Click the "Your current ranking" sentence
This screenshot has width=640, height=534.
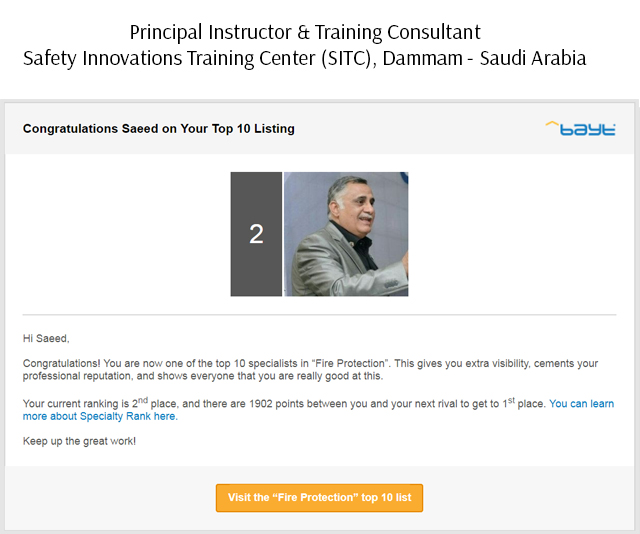pyautogui.click(x=80, y=404)
